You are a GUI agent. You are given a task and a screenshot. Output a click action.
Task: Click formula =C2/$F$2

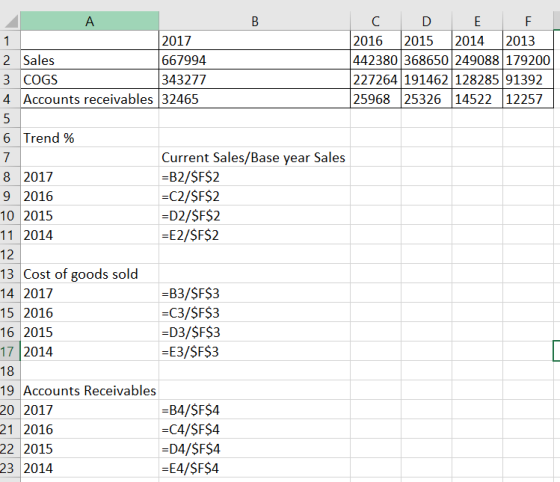pos(255,196)
